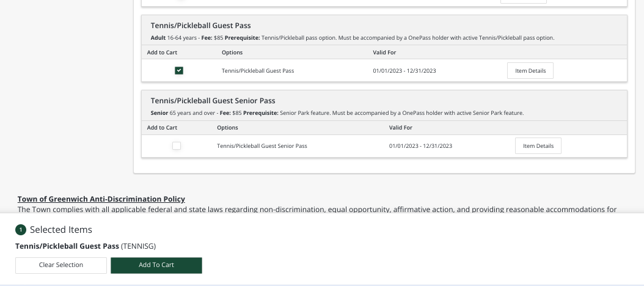Click the selected items count badge
This screenshot has height=286, width=644.
click(20, 230)
